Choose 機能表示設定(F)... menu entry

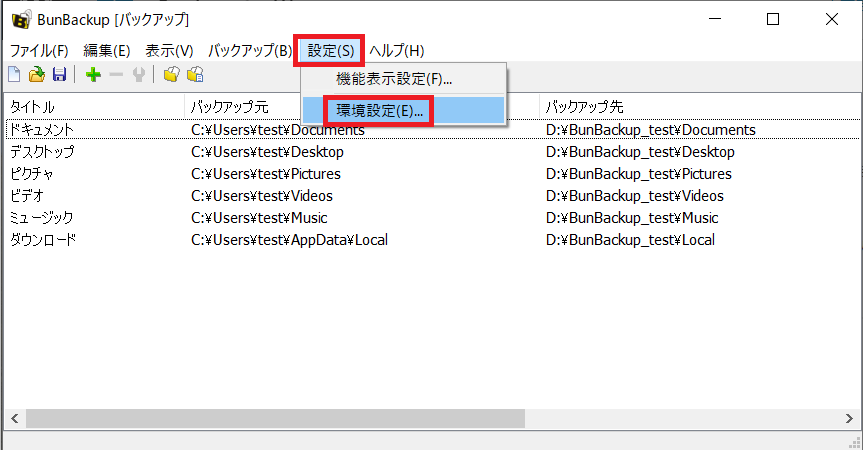tap(403, 79)
